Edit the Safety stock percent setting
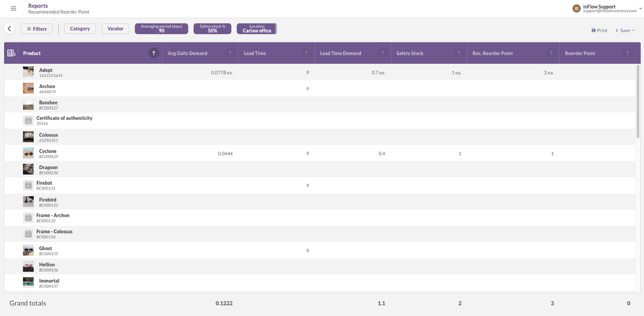This screenshot has width=644, height=316. pyautogui.click(x=213, y=28)
